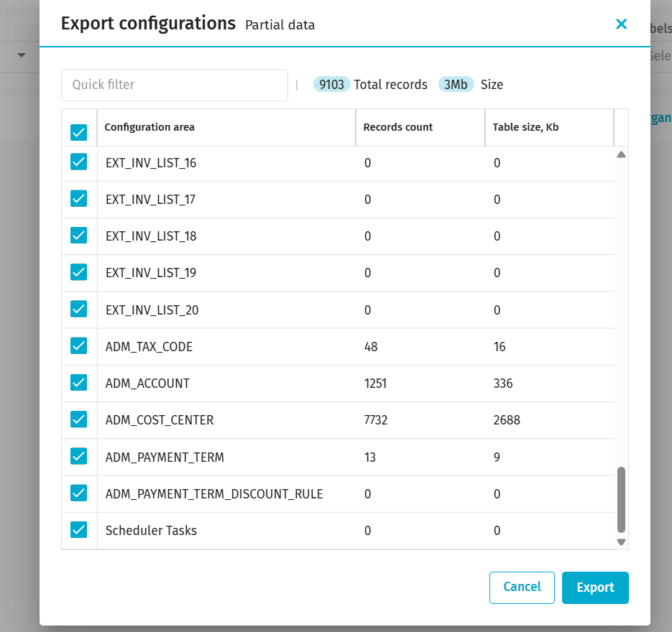Uncheck the Scheduler Tasks checkbox

click(79, 530)
